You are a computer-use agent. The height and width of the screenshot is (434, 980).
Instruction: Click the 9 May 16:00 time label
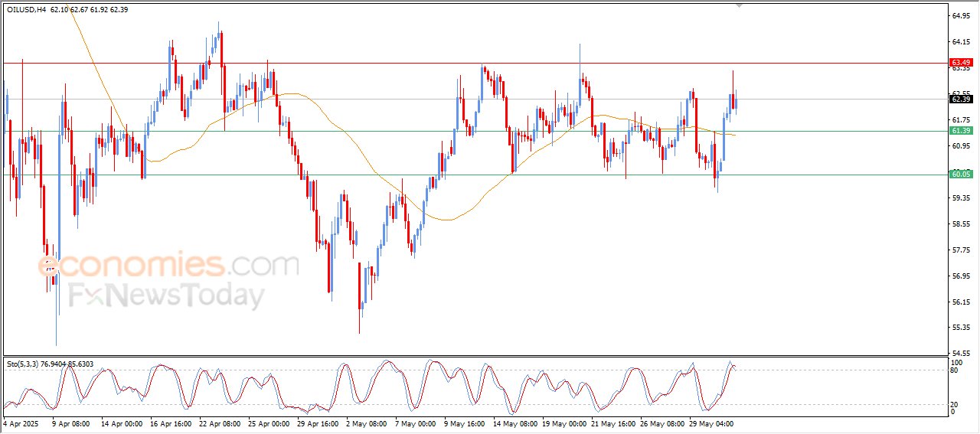pos(465,423)
